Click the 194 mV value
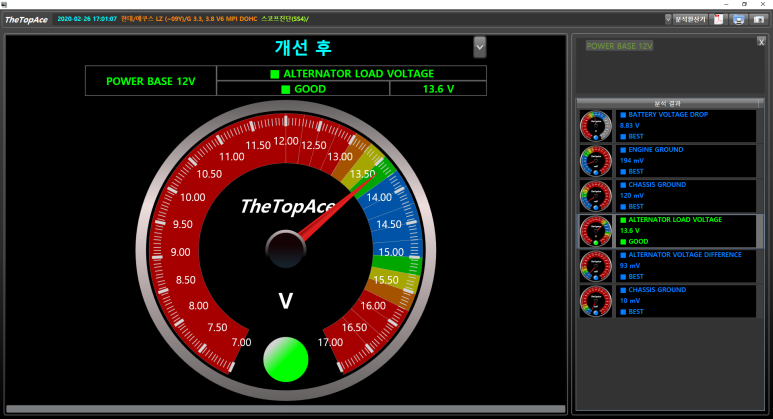The image size is (773, 419). tap(632, 161)
